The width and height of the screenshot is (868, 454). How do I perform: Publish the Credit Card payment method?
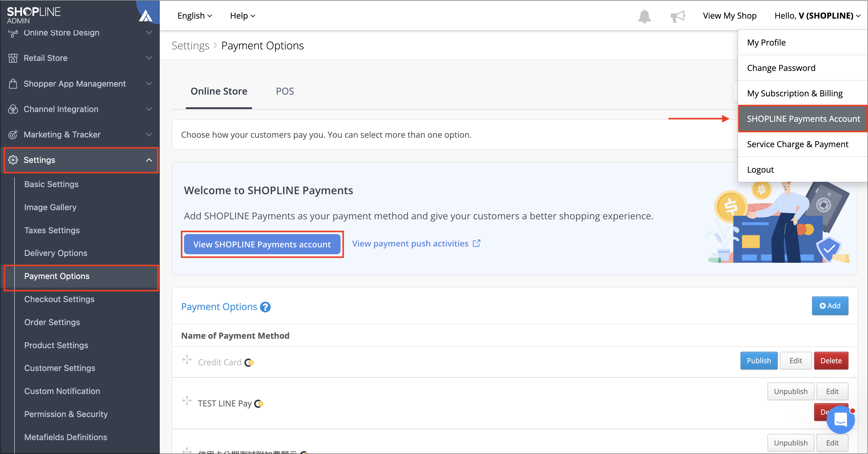759,361
